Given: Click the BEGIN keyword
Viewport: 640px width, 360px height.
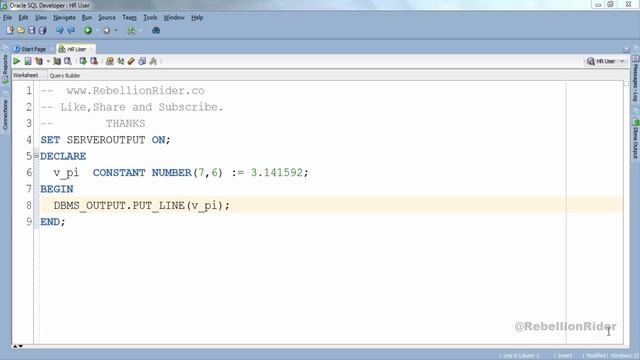Looking at the screenshot, I should (x=57, y=189).
